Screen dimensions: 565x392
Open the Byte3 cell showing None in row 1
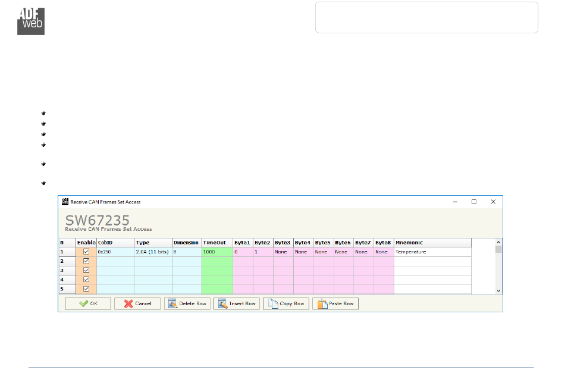(282, 252)
